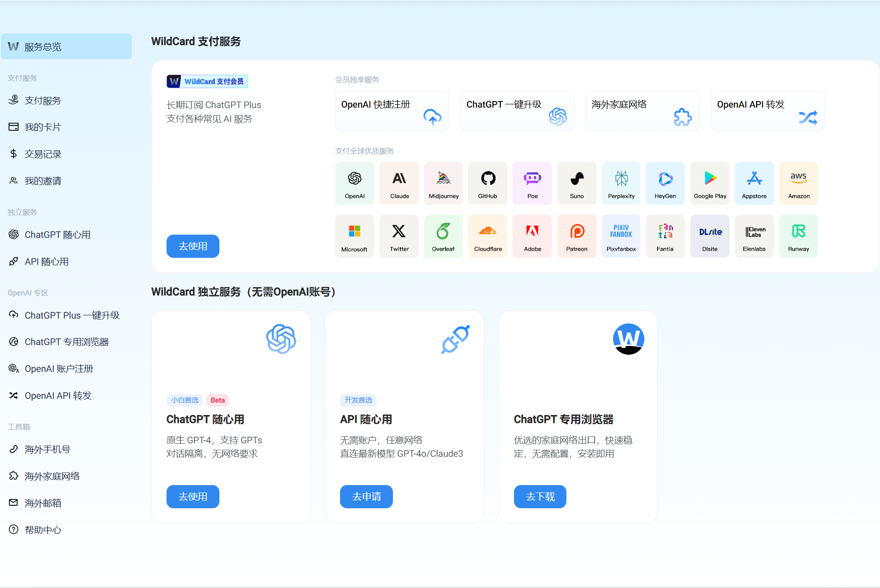This screenshot has height=588, width=880.
Task: Open 海外家庭网络 member service card
Action: (642, 111)
